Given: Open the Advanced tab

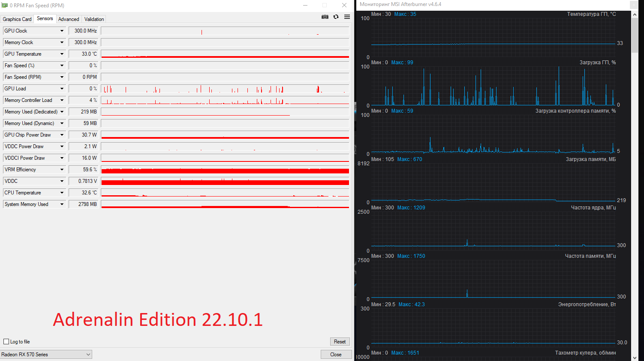Looking at the screenshot, I should [x=69, y=19].
